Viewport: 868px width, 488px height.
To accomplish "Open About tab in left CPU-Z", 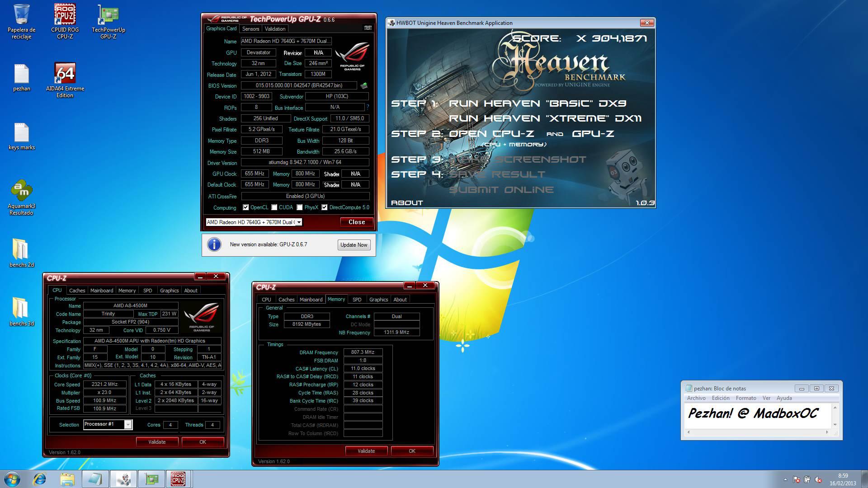I will [x=190, y=291].
